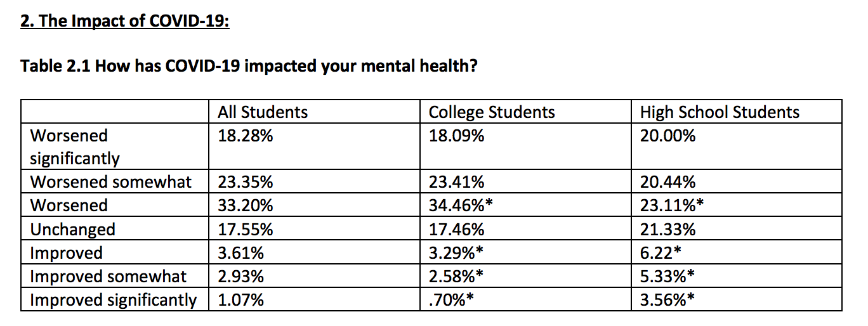Viewport: 868px width, 326px height.
Task: Select the 'College Students' column header
Action: pyautogui.click(x=492, y=112)
